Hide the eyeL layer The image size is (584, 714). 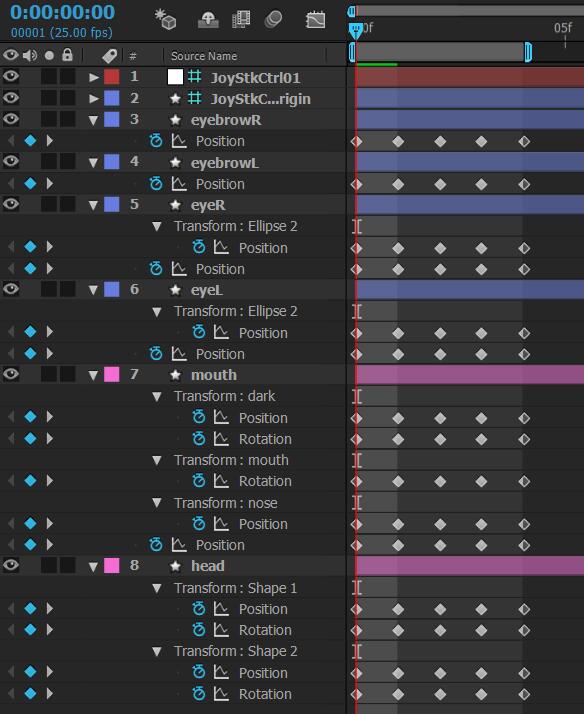pos(11,289)
